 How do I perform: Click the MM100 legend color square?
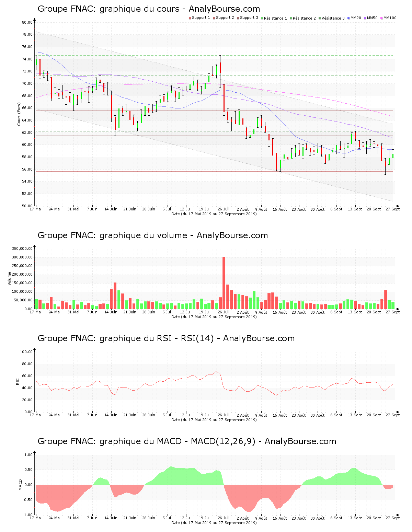(381, 18)
